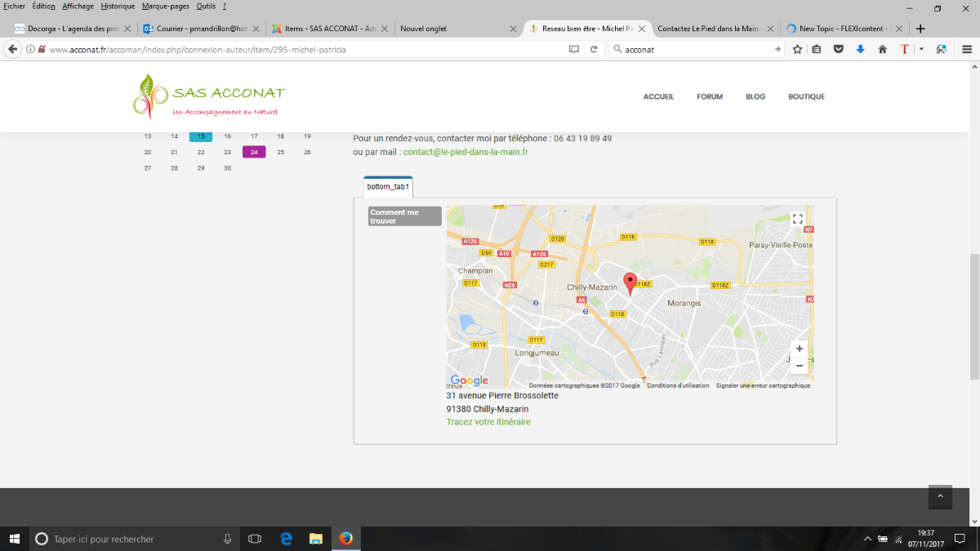Select highlighted calendar day 15
Screen dimensions: 980x551
click(201, 136)
